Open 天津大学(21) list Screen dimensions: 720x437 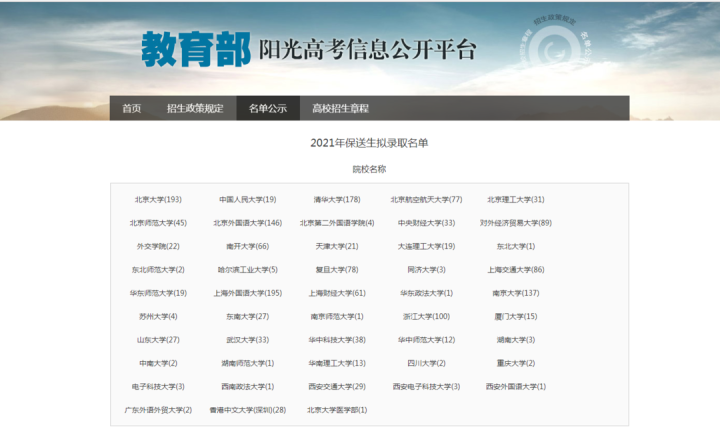(337, 246)
